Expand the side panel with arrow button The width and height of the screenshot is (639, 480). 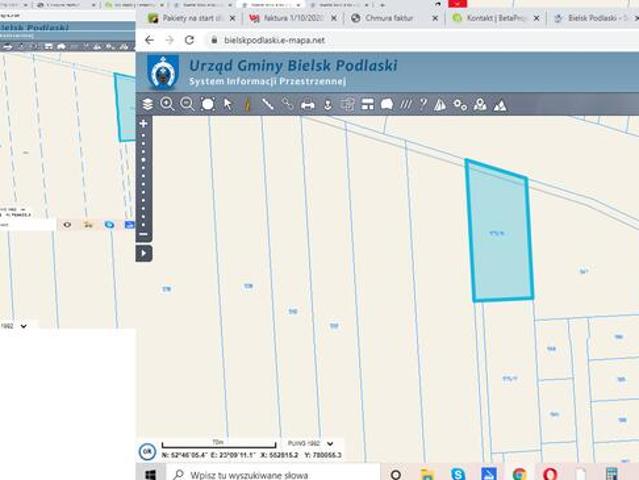pyautogui.click(x=144, y=254)
